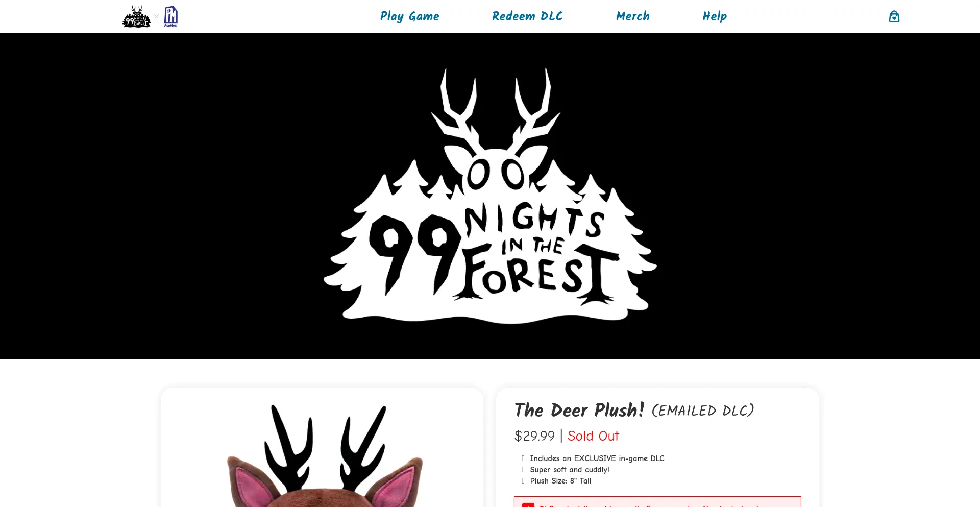Open the shopping bag cart icon

coord(894,16)
